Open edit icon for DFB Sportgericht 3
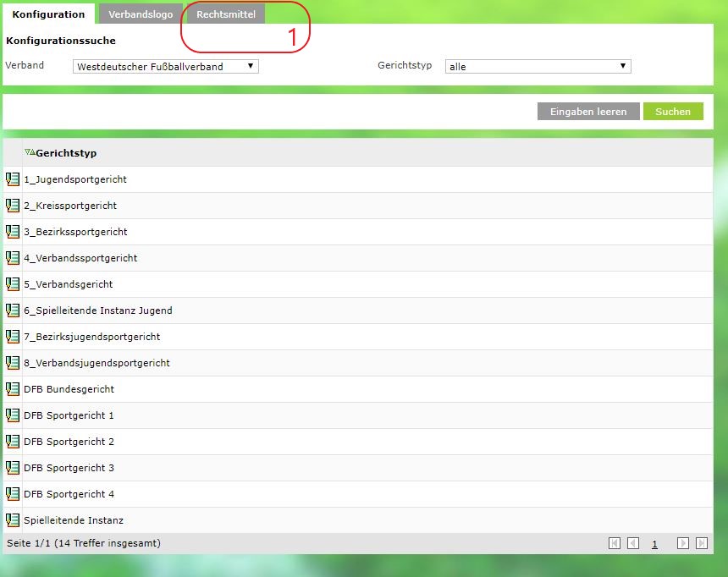 coord(13,468)
